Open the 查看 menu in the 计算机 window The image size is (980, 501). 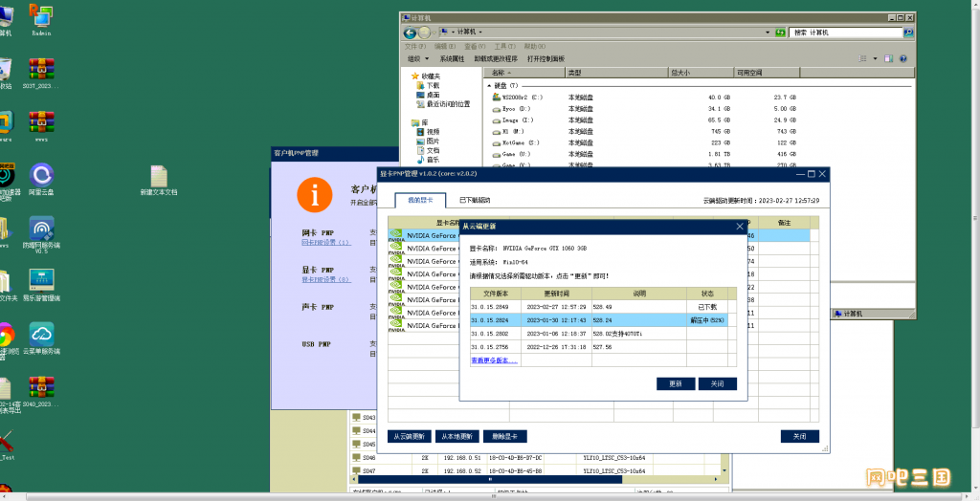point(475,46)
